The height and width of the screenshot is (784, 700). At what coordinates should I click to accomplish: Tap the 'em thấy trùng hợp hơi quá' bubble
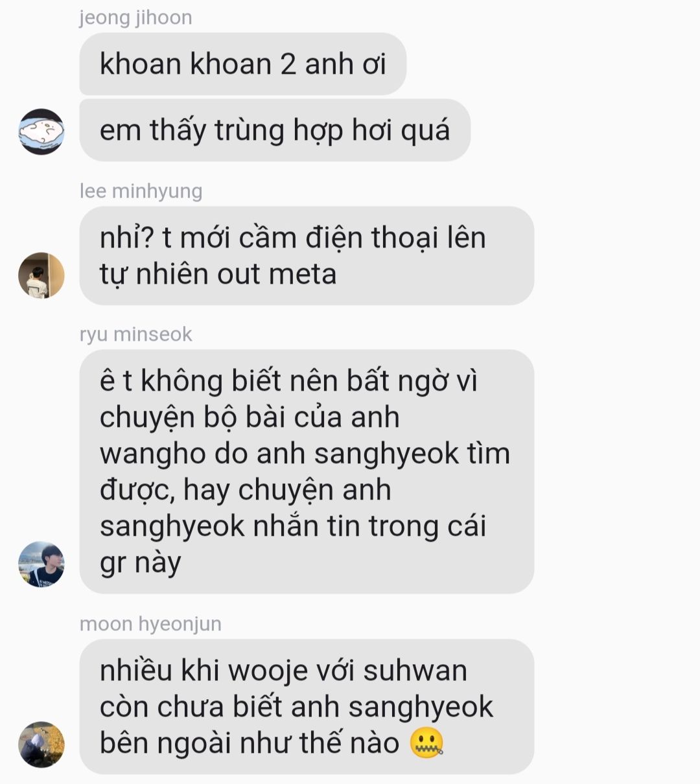coord(275,130)
